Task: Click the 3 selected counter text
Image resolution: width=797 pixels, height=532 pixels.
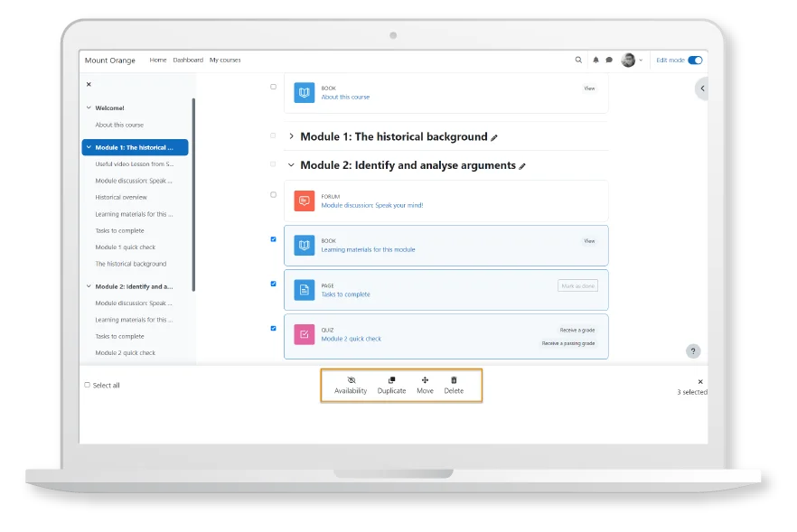Action: (x=692, y=392)
